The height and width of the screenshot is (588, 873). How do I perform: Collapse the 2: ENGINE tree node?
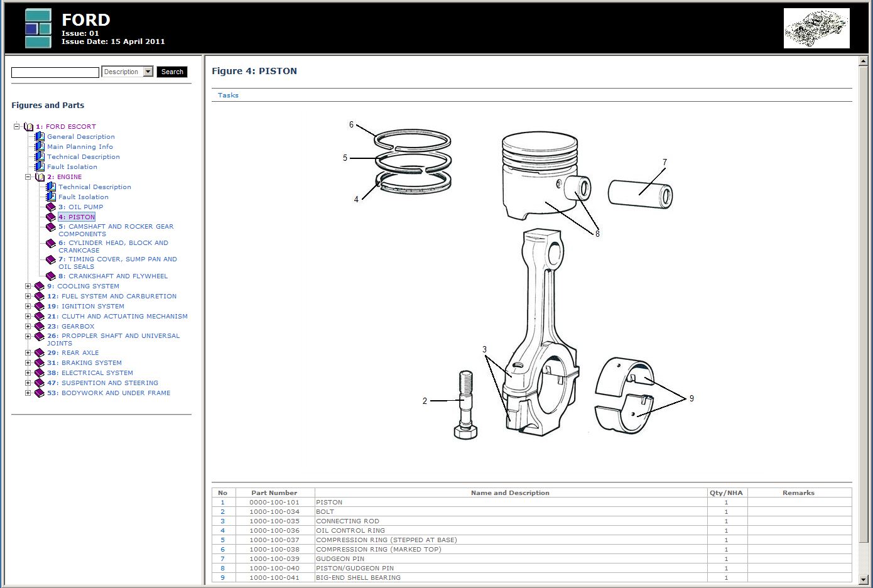[28, 177]
